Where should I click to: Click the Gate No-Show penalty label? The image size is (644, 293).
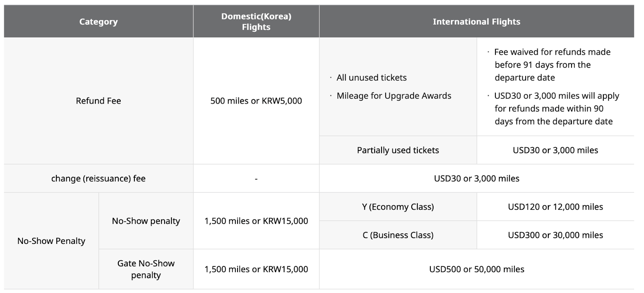click(146, 269)
